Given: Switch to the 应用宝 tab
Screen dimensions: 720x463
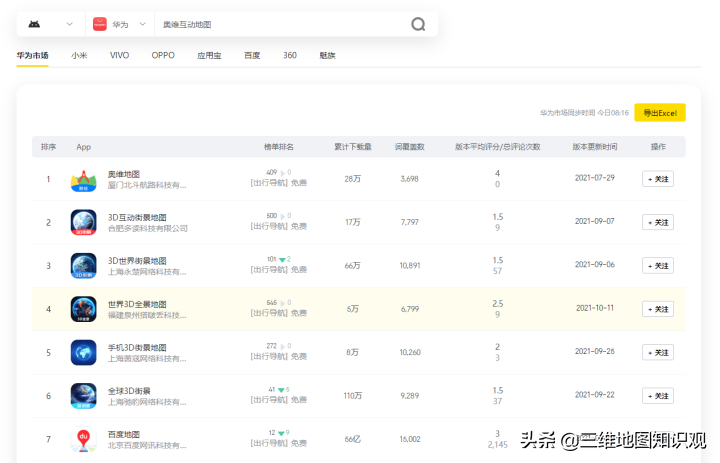Looking at the screenshot, I should pyautogui.click(x=209, y=56).
